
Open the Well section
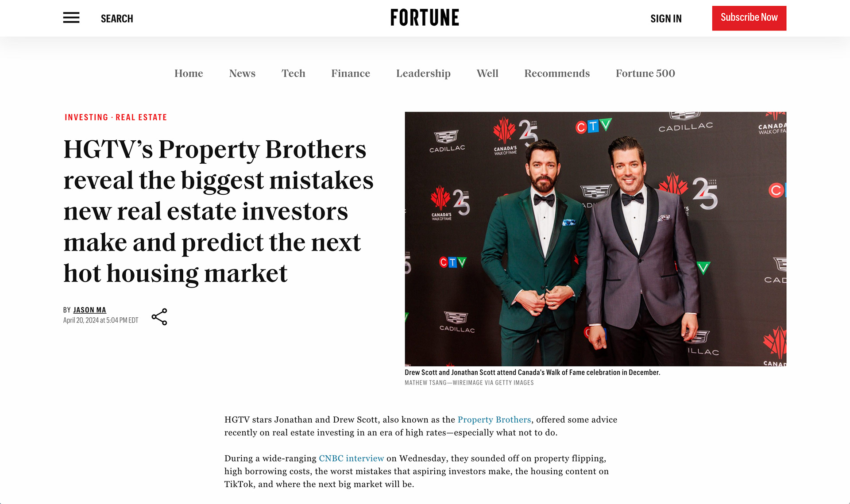click(x=487, y=73)
